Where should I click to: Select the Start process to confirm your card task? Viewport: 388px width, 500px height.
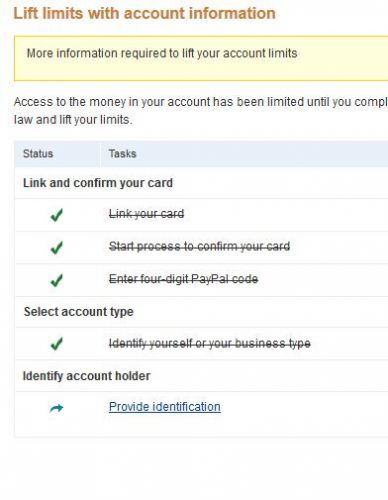(x=199, y=246)
